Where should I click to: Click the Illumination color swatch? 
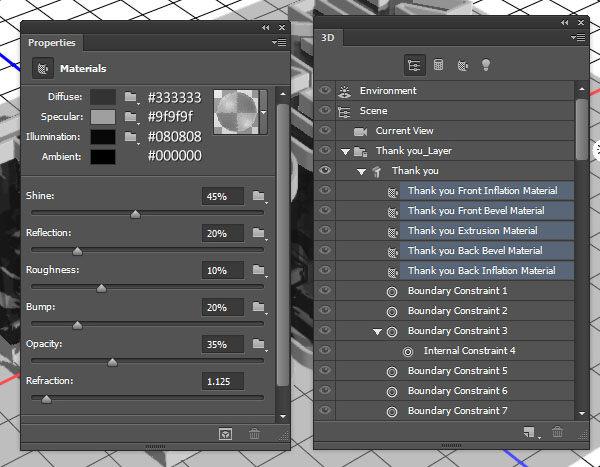103,137
